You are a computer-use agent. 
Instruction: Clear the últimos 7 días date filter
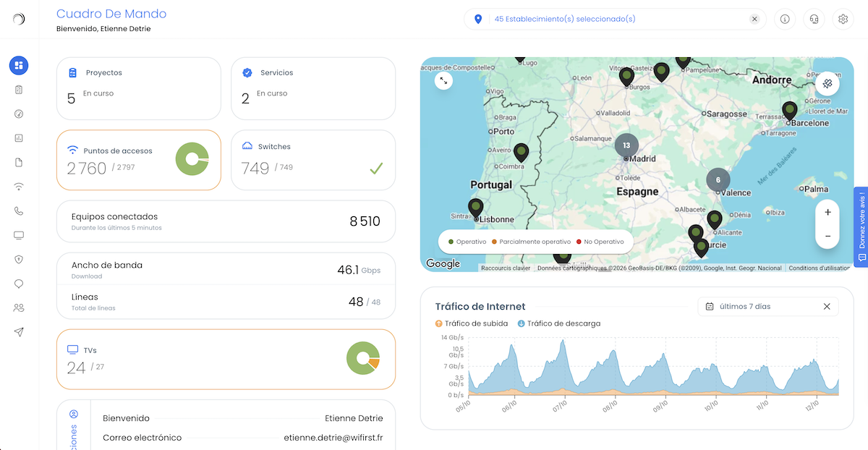827,307
